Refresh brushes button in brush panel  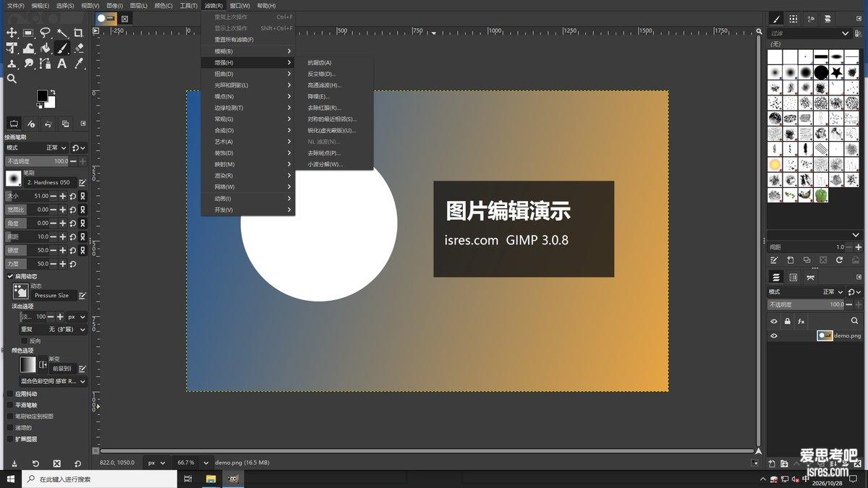(840, 260)
